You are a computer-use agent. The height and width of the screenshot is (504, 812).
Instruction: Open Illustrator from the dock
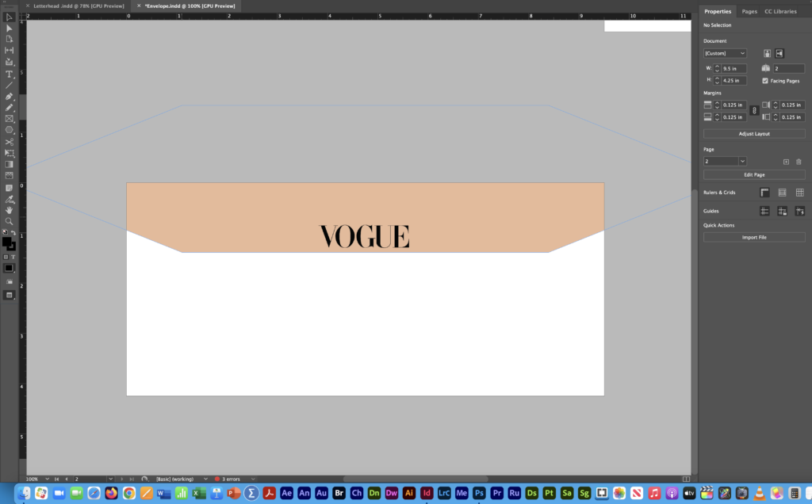point(408,493)
